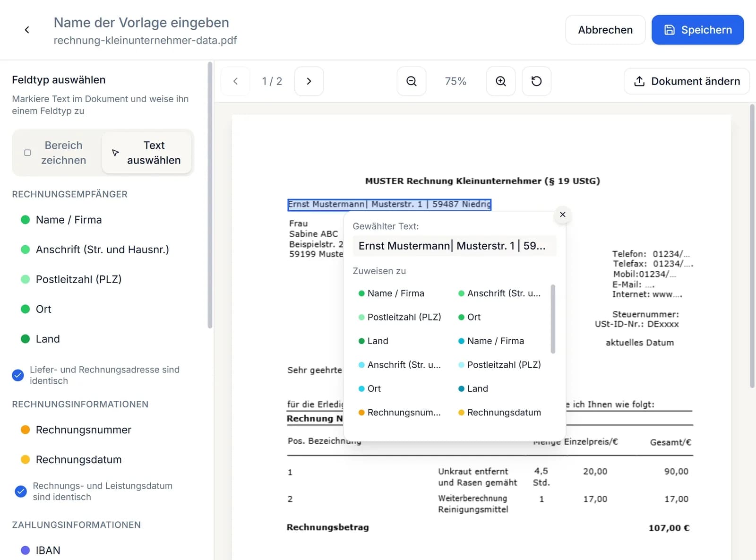Click Abbrechen button

point(605,30)
